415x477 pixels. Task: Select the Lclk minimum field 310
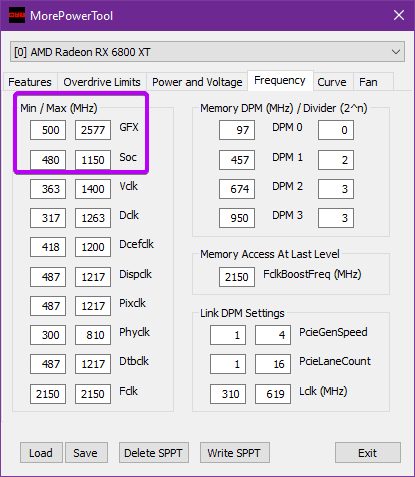pos(228,394)
